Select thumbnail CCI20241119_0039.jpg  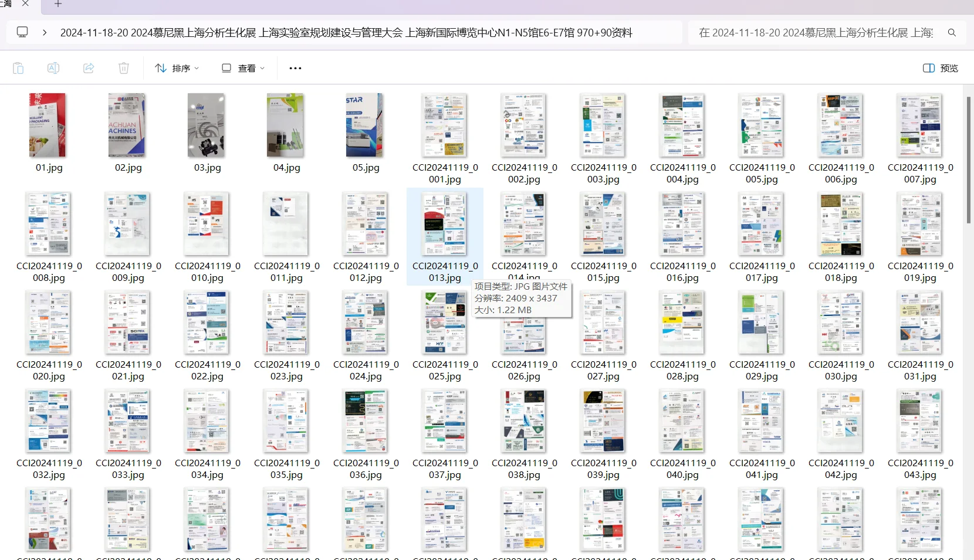[603, 420]
